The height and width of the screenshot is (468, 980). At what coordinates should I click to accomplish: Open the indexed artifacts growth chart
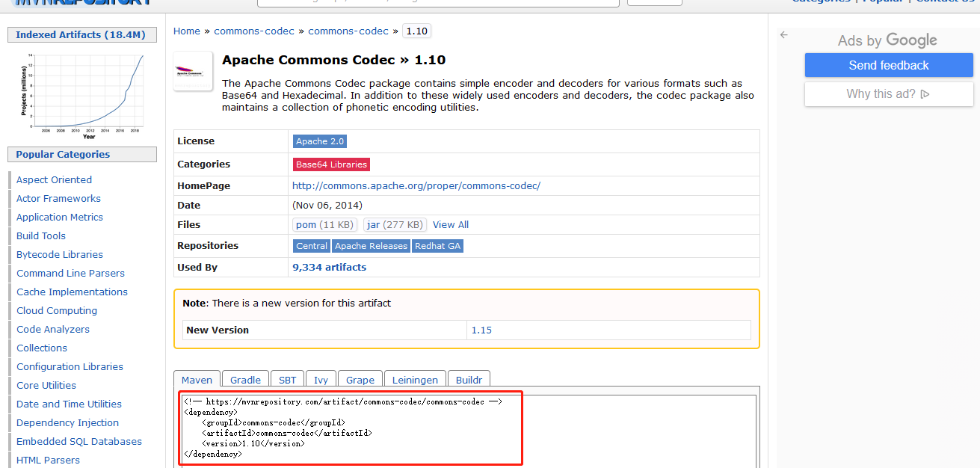82,96
